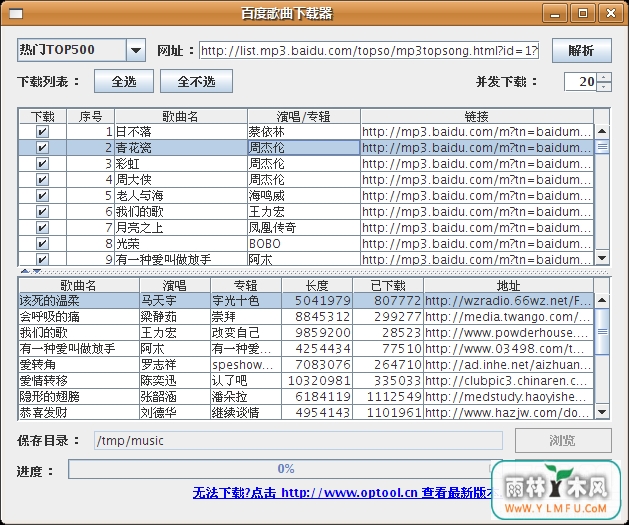Click the 并发下载 value field showing 20
The width and height of the screenshot is (629, 525).
580,82
